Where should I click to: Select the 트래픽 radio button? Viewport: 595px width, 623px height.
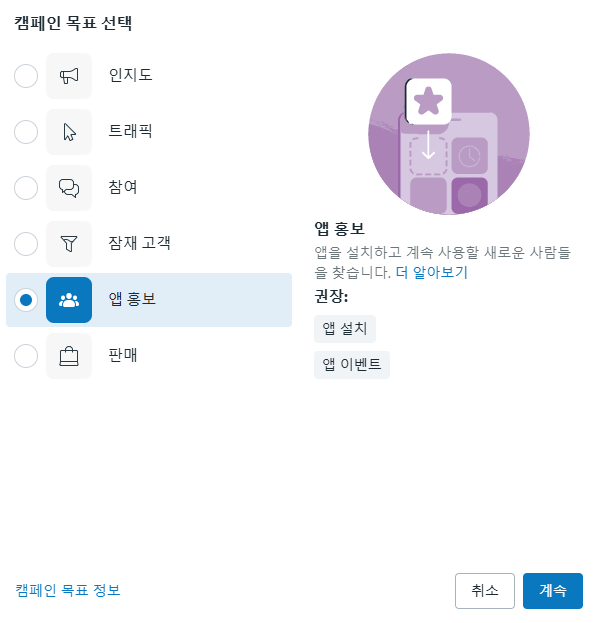click(x=26, y=132)
